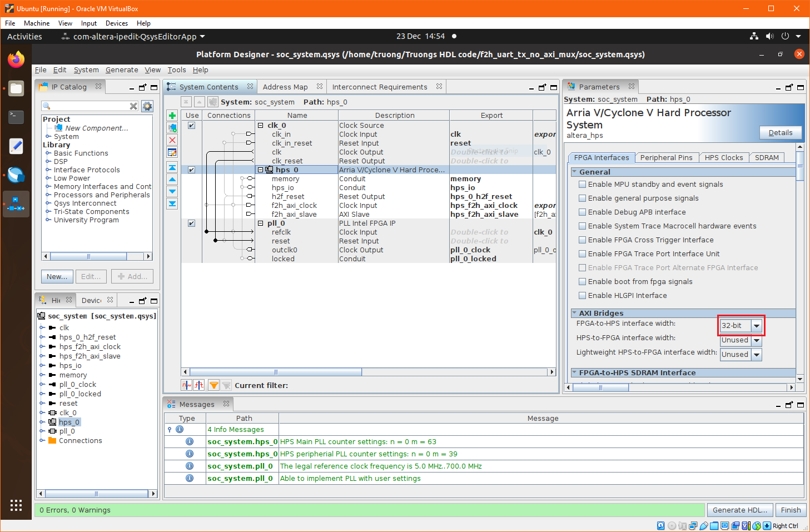Click the orange filter funnel icon
The width and height of the screenshot is (810, 532).
(213, 385)
